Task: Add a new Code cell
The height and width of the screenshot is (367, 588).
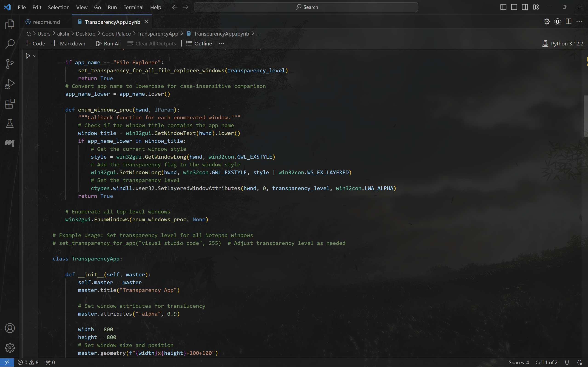Action: pyautogui.click(x=35, y=44)
